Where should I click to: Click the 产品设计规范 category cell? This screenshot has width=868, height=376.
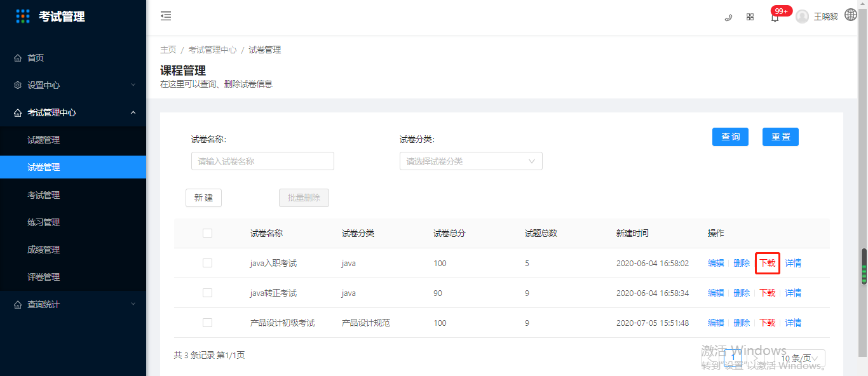pyautogui.click(x=366, y=323)
